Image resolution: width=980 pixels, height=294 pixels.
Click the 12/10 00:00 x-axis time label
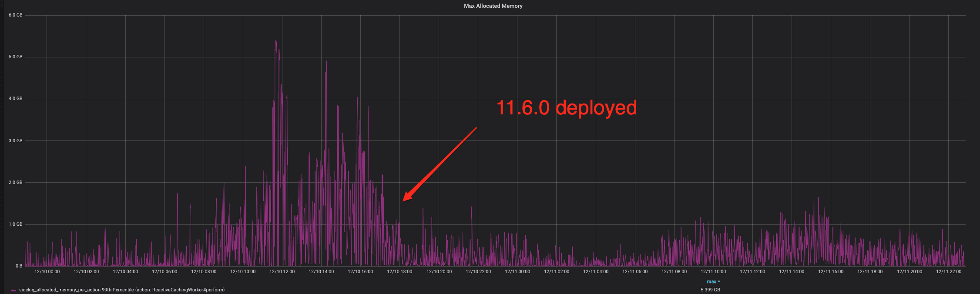pos(47,271)
